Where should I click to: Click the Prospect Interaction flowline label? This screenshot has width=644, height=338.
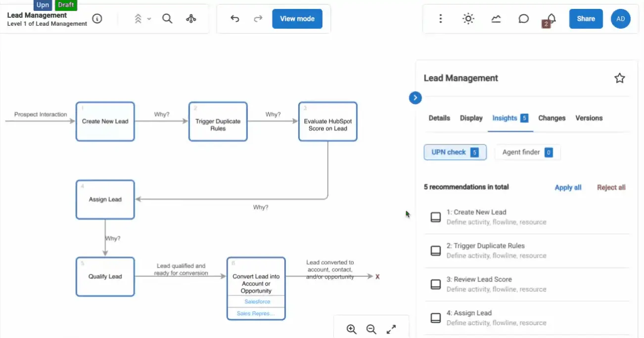pyautogui.click(x=41, y=115)
